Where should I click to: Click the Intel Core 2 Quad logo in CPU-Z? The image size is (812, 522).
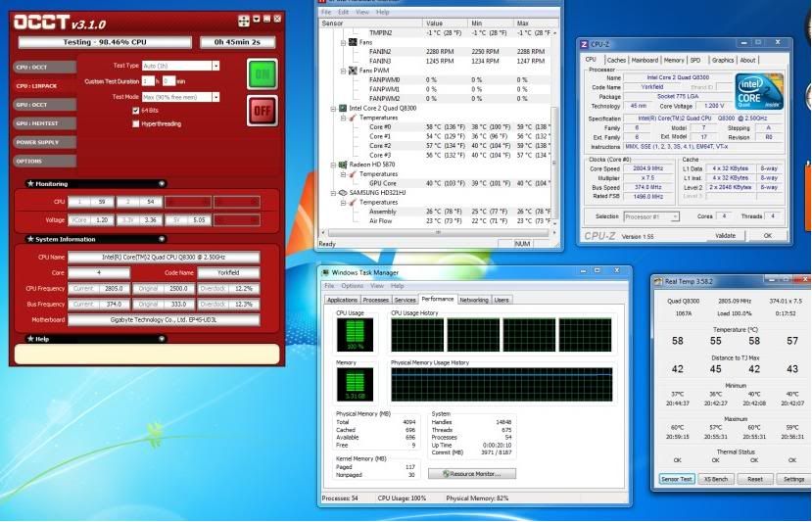(x=759, y=91)
